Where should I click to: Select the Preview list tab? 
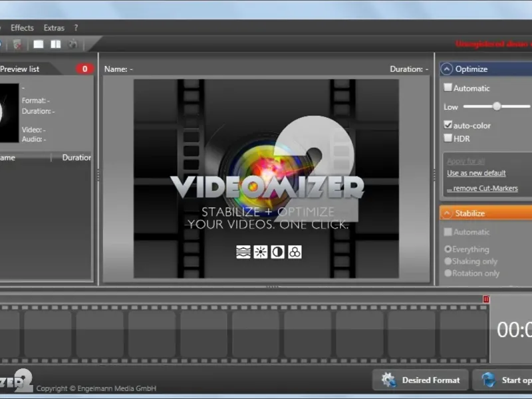click(x=20, y=69)
